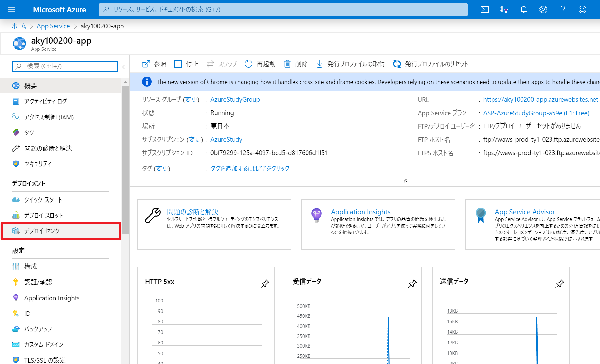Open the help question mark menu

(x=563, y=9)
